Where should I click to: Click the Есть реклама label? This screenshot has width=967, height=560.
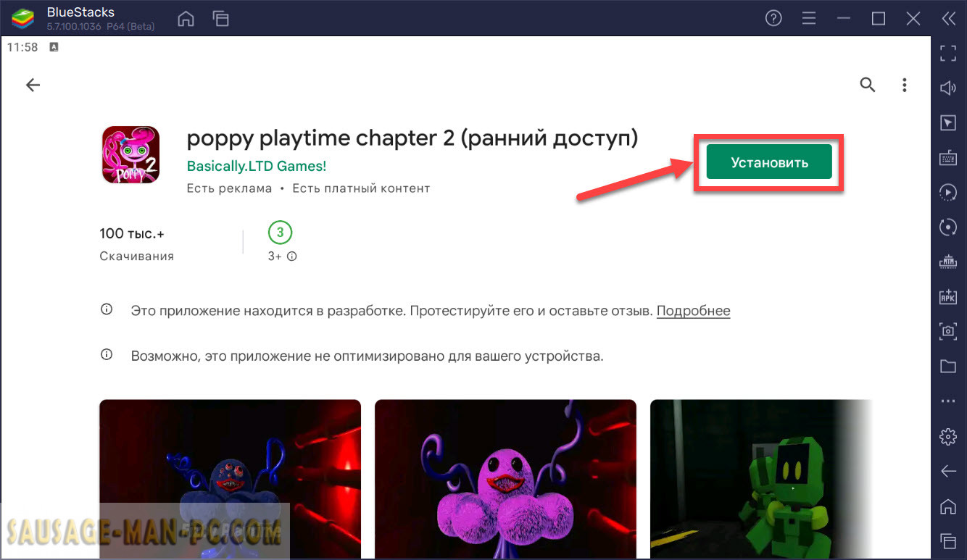click(229, 188)
